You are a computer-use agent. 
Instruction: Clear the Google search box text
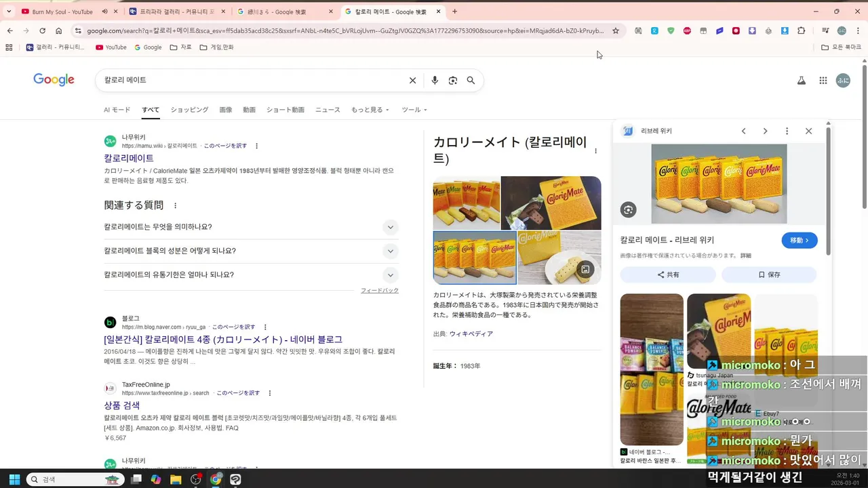point(412,80)
